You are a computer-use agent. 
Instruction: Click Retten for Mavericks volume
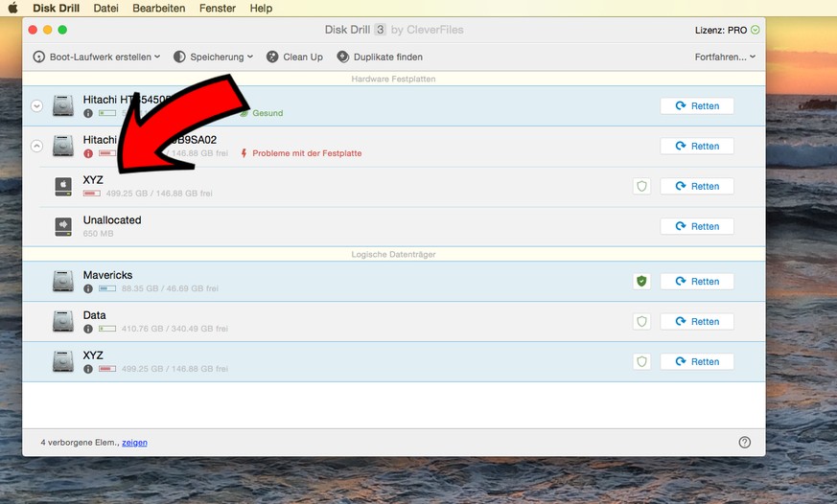[697, 282]
